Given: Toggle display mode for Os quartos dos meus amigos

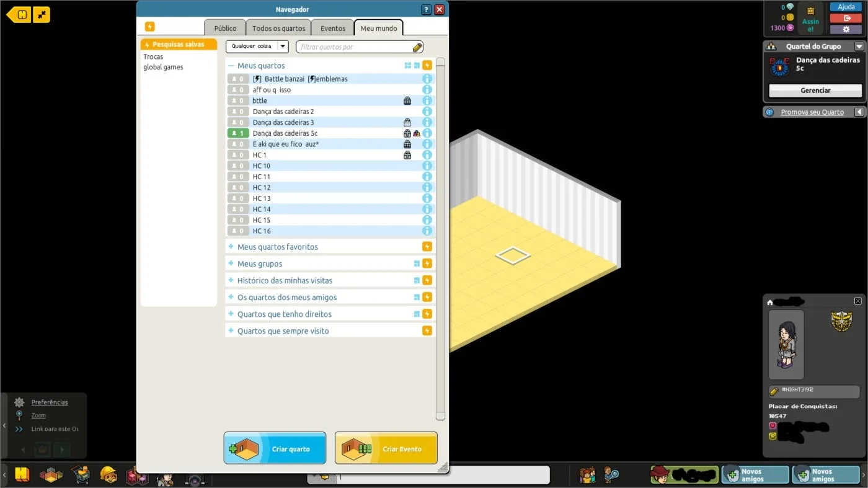Looking at the screenshot, I should coord(417,297).
